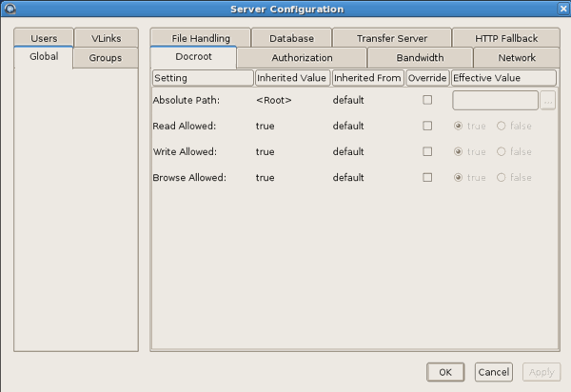Image resolution: width=571 pixels, height=392 pixels.
Task: Dismiss dialog with Cancel button
Action: pos(493,372)
